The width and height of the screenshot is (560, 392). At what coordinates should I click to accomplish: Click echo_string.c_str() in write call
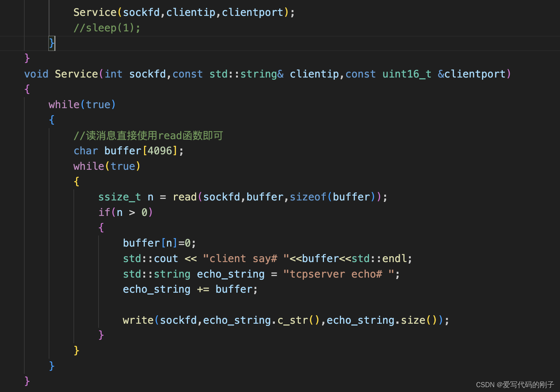pos(261,320)
